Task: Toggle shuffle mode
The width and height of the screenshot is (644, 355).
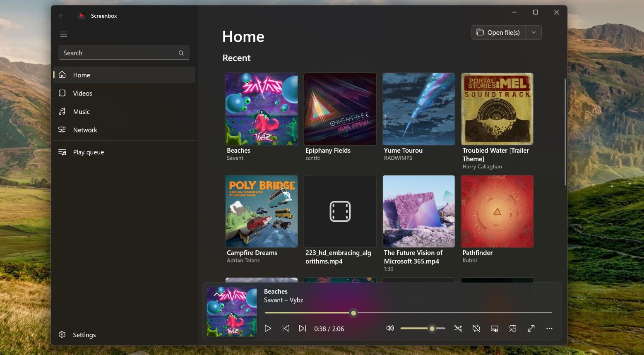Action: 458,329
